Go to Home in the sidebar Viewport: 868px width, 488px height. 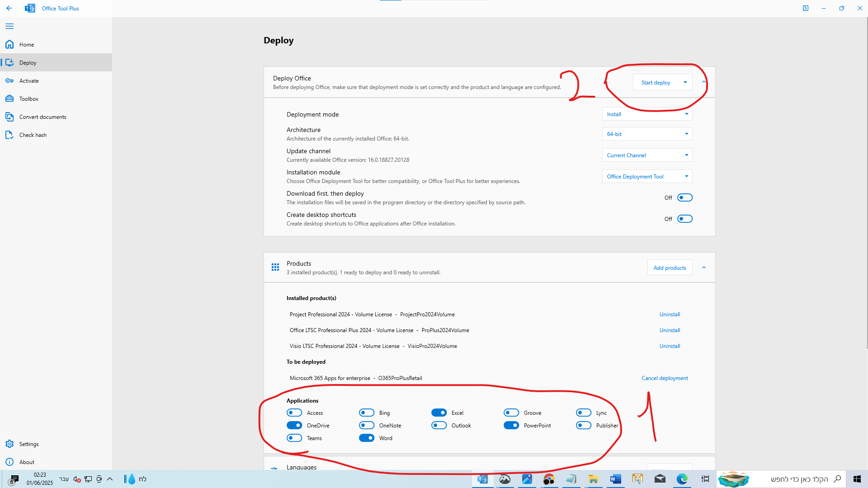click(56, 44)
